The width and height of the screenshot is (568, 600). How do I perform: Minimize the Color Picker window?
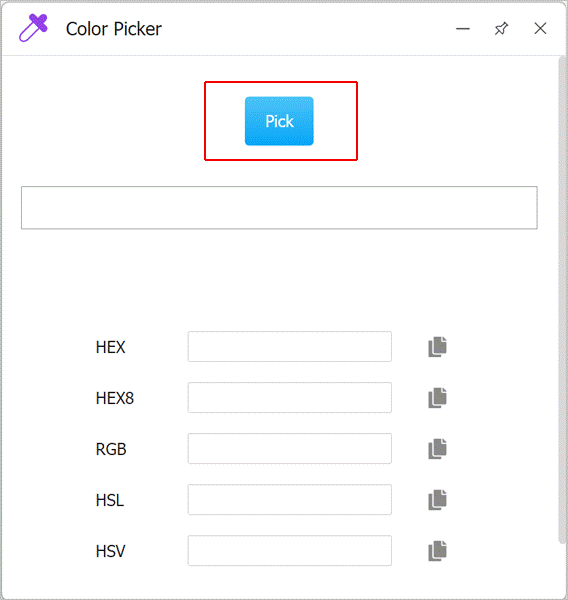coord(463,29)
